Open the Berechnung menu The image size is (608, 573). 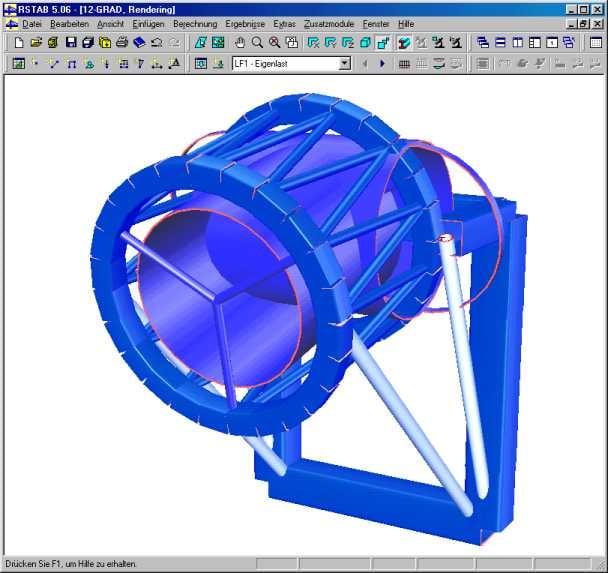tap(195, 24)
